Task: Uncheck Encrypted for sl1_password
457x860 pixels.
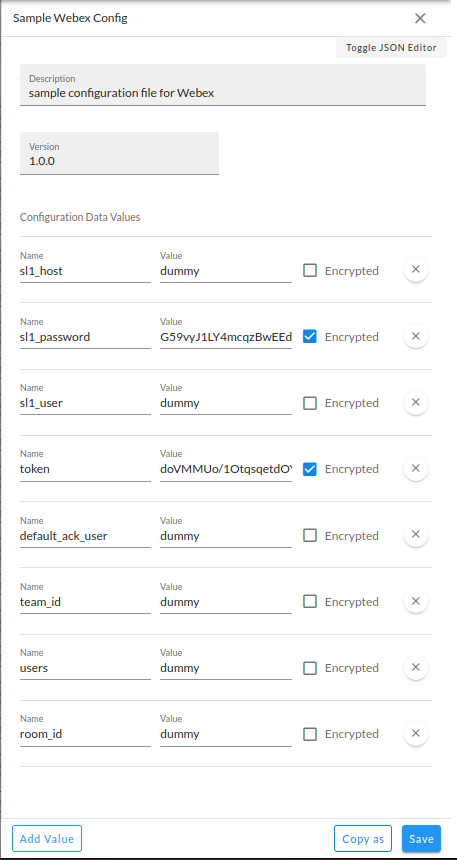Action: click(x=310, y=336)
